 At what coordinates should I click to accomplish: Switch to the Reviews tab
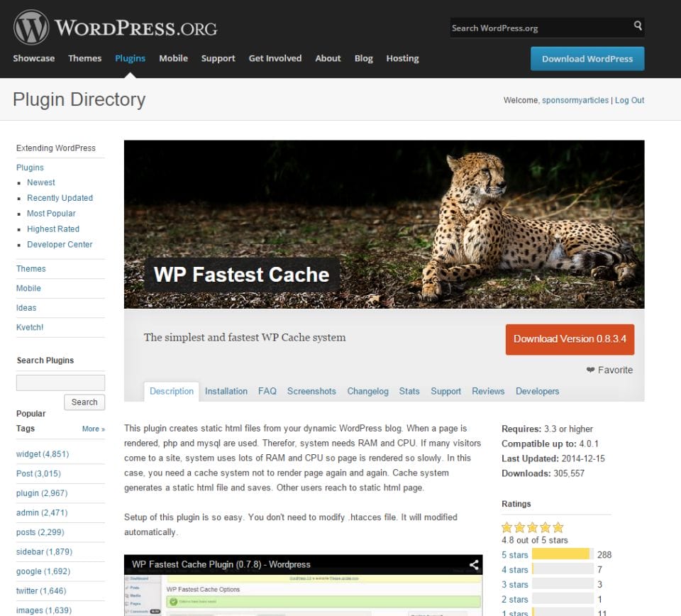tap(488, 391)
